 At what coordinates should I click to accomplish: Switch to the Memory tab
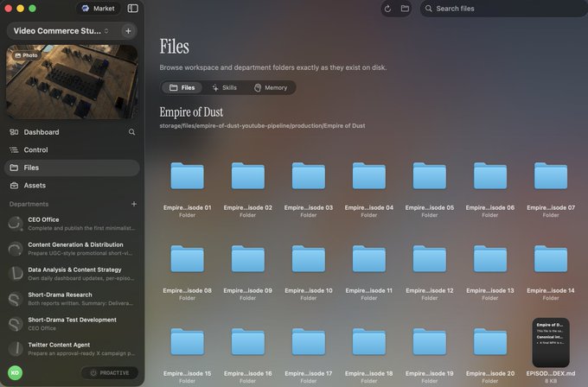pos(271,87)
